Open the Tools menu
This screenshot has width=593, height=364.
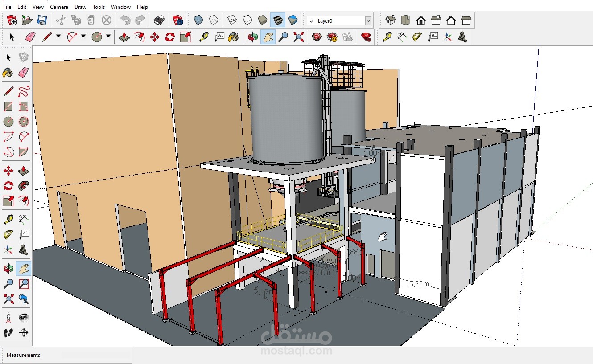(x=99, y=7)
